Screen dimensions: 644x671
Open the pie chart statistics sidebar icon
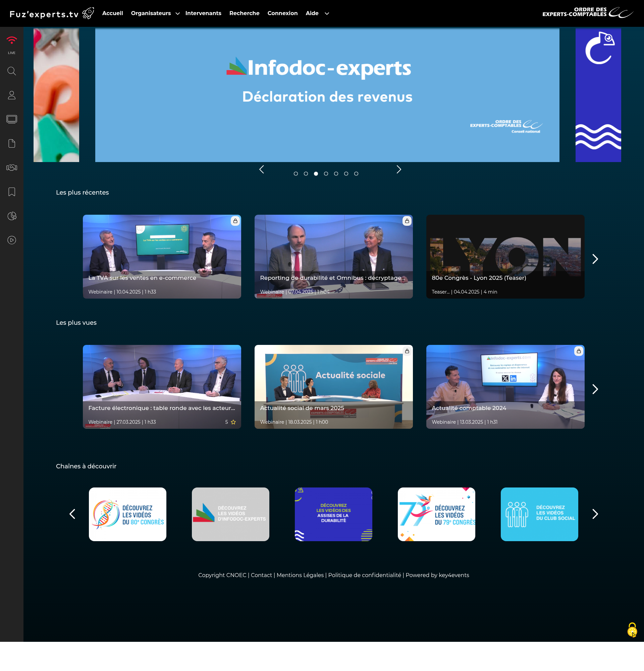[12, 216]
